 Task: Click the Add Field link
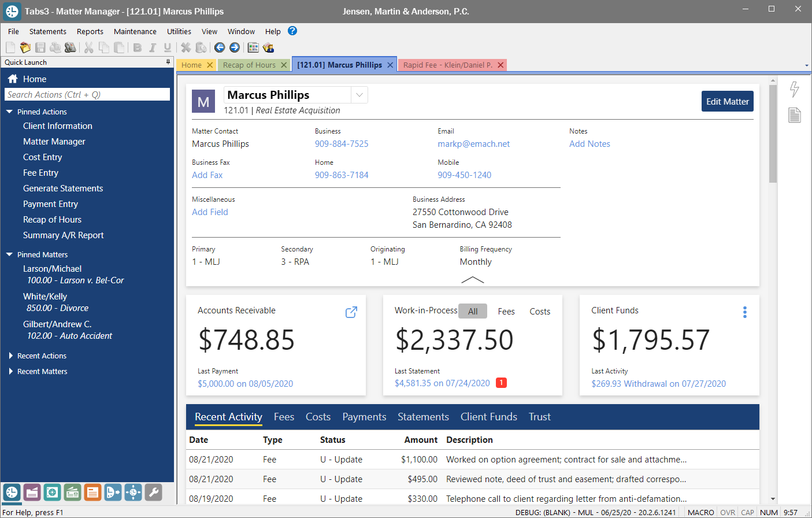pyautogui.click(x=210, y=212)
